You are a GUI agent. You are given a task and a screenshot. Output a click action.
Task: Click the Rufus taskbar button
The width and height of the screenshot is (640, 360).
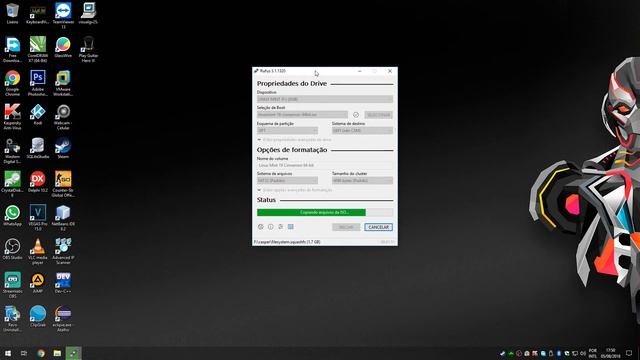tap(73, 353)
